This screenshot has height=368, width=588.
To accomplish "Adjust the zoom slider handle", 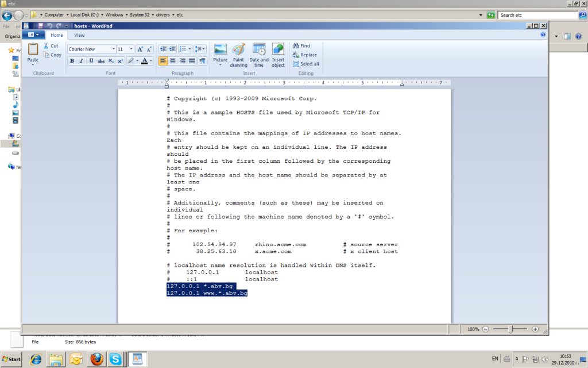I will pyautogui.click(x=510, y=329).
